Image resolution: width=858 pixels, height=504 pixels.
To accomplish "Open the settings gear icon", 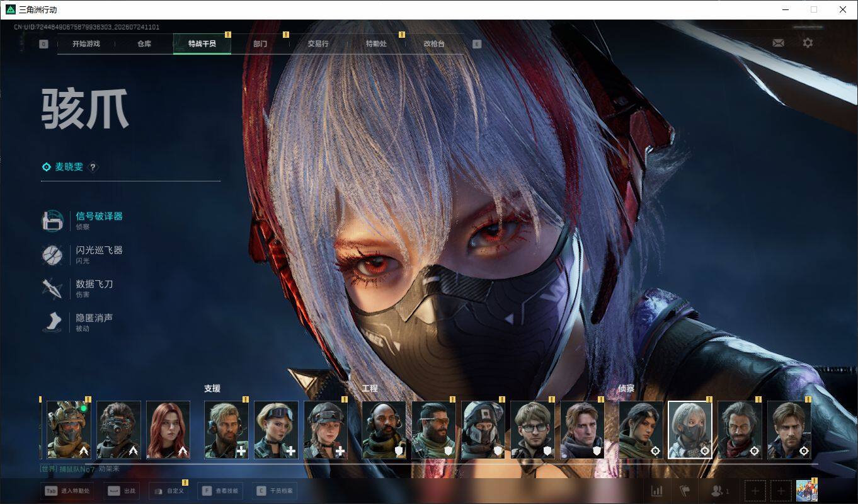I will click(x=808, y=43).
